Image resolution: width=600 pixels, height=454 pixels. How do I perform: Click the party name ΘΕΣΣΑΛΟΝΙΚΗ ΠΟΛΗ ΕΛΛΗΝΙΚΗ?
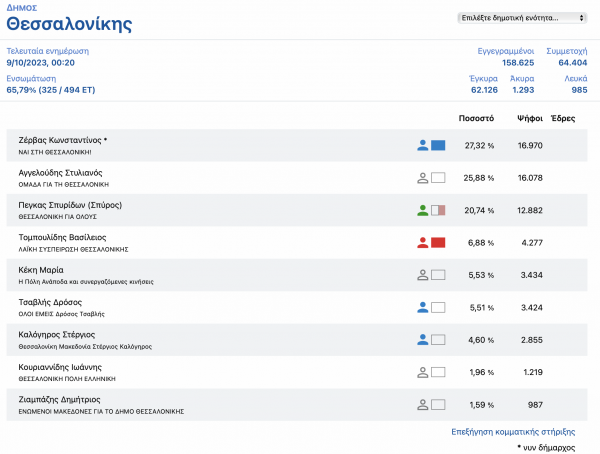(67, 379)
